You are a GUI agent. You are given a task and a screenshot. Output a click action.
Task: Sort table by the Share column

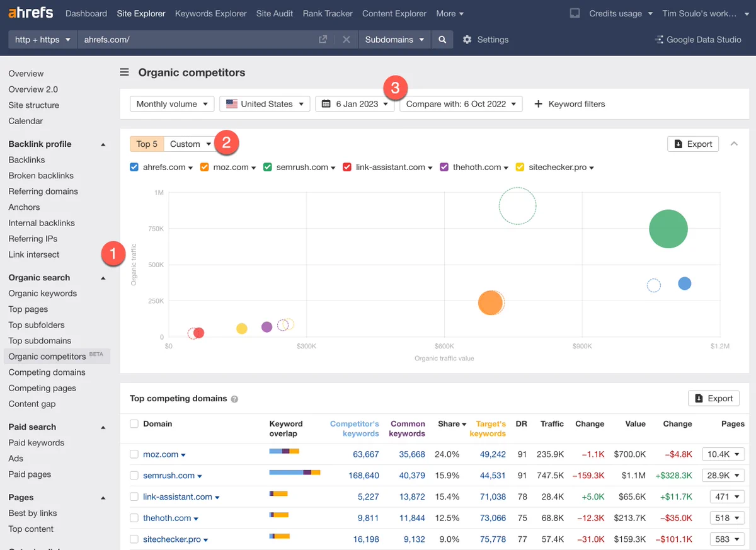452,424
